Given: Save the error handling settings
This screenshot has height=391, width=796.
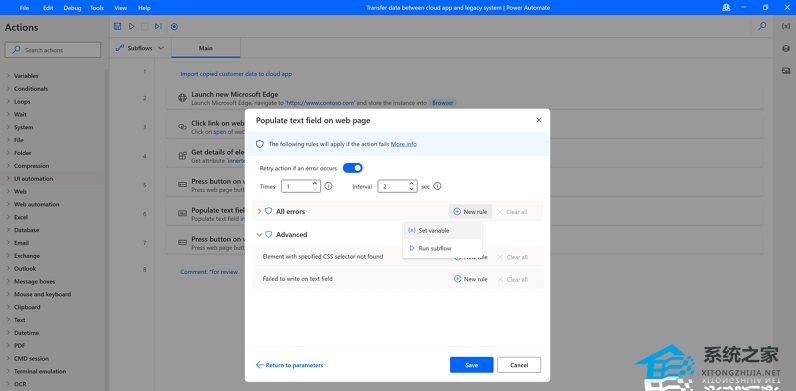Looking at the screenshot, I should point(472,365).
